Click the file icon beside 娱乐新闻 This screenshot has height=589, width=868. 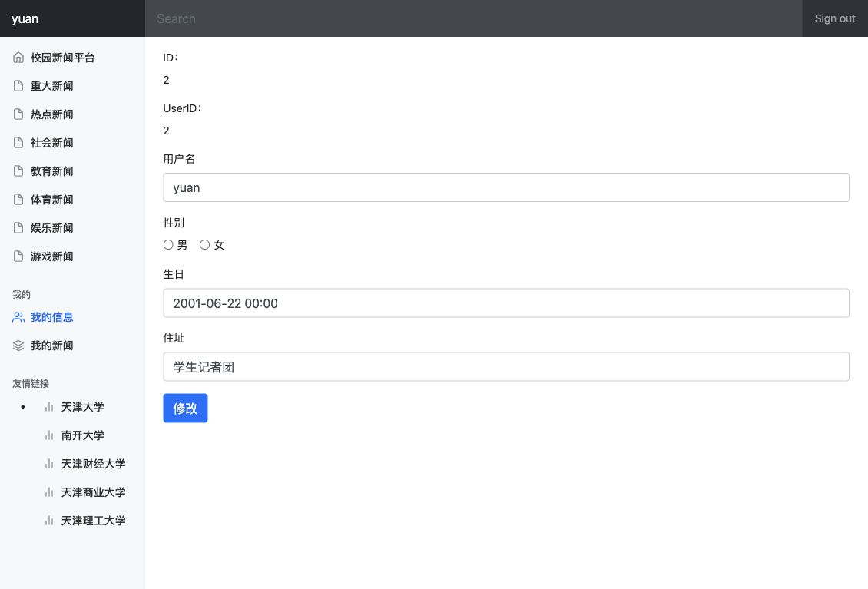click(18, 227)
